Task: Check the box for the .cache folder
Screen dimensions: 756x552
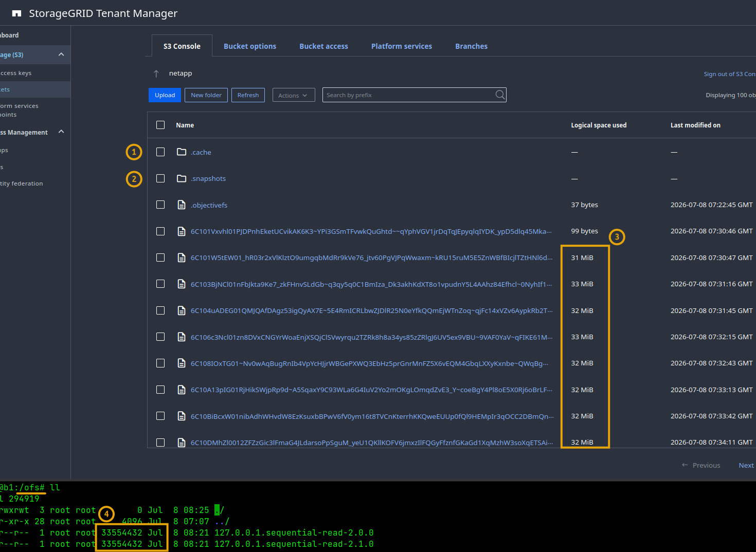Action: click(160, 152)
